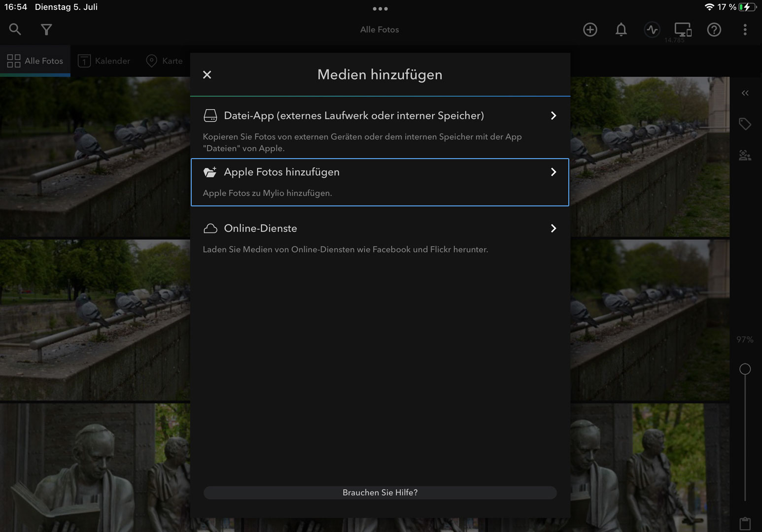The width and height of the screenshot is (762, 532).
Task: Open the devices icon in top bar
Action: (683, 30)
